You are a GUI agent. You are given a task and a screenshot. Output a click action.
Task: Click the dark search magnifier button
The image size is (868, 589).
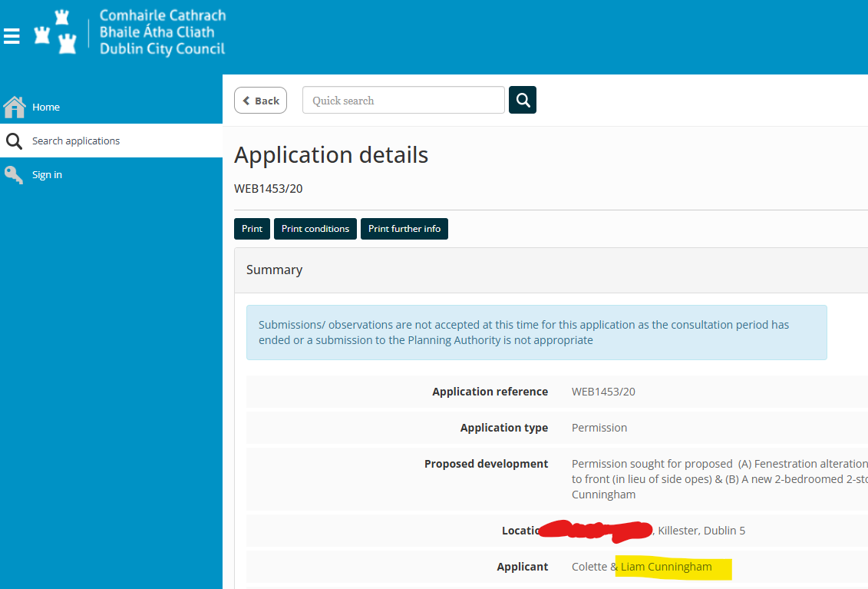tap(523, 100)
